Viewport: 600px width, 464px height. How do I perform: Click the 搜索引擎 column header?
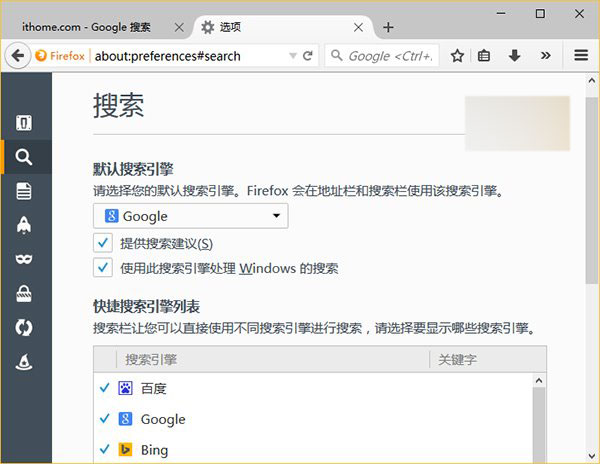[x=273, y=360]
